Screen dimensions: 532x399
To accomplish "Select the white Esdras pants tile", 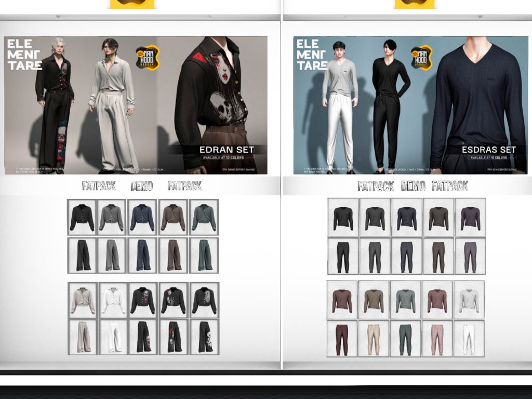I will click(469, 339).
